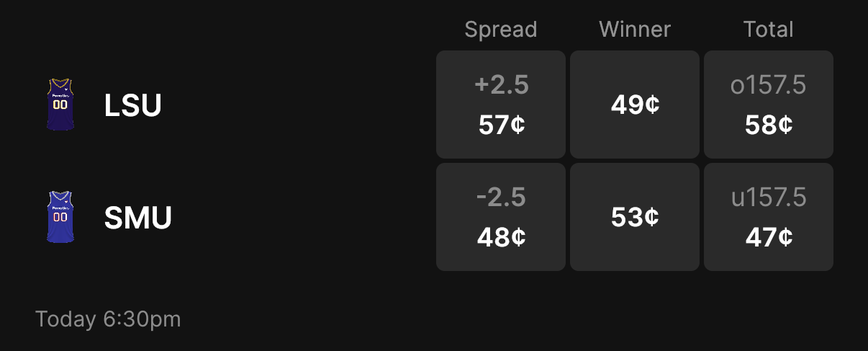868x351 pixels.
Task: Click the SMU blue jersey icon
Action: [x=60, y=217]
